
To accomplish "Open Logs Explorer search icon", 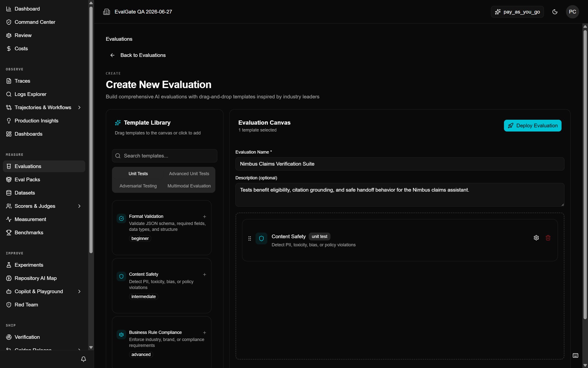I will pyautogui.click(x=9, y=94).
